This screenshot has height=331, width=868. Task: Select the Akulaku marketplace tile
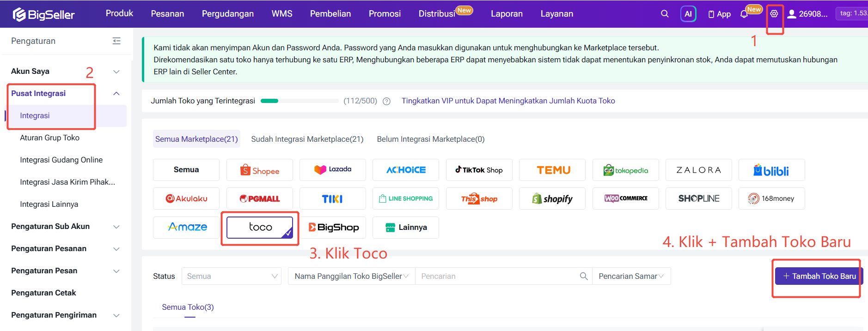pos(186,199)
